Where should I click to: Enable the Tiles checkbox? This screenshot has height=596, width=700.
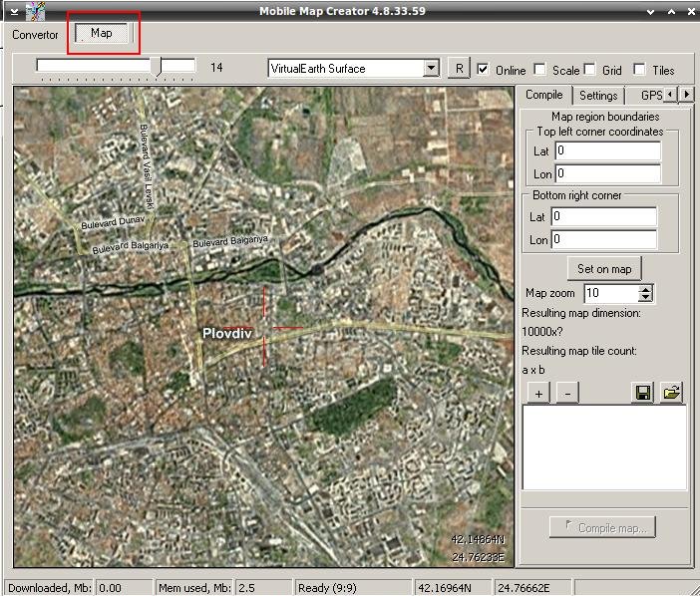pos(640,70)
